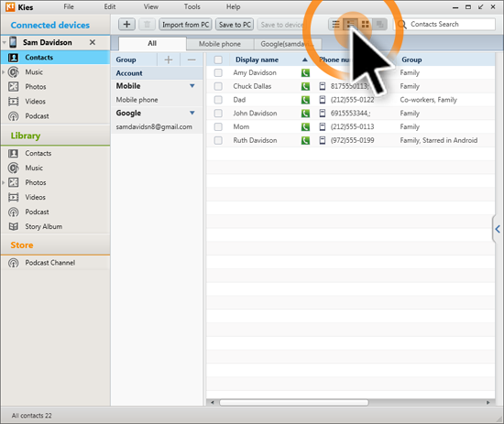
Task: Select John Davidson contact name
Action: tap(255, 114)
